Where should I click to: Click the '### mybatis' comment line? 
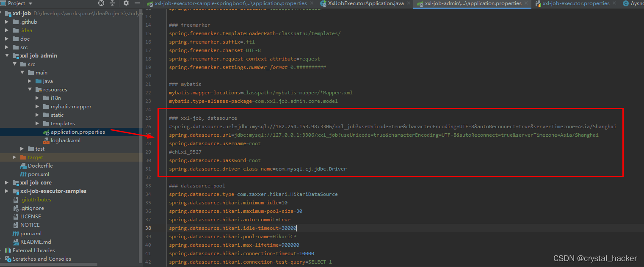click(x=185, y=84)
